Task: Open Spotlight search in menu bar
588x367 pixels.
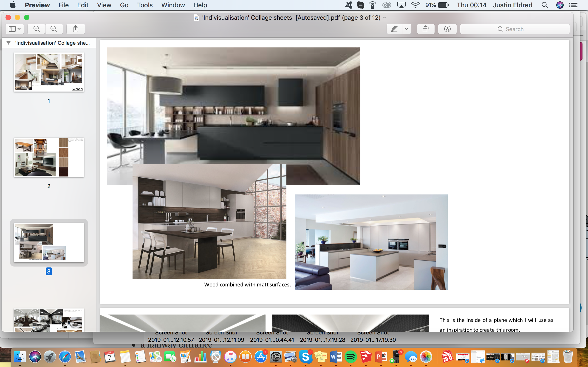Action: 545,5
